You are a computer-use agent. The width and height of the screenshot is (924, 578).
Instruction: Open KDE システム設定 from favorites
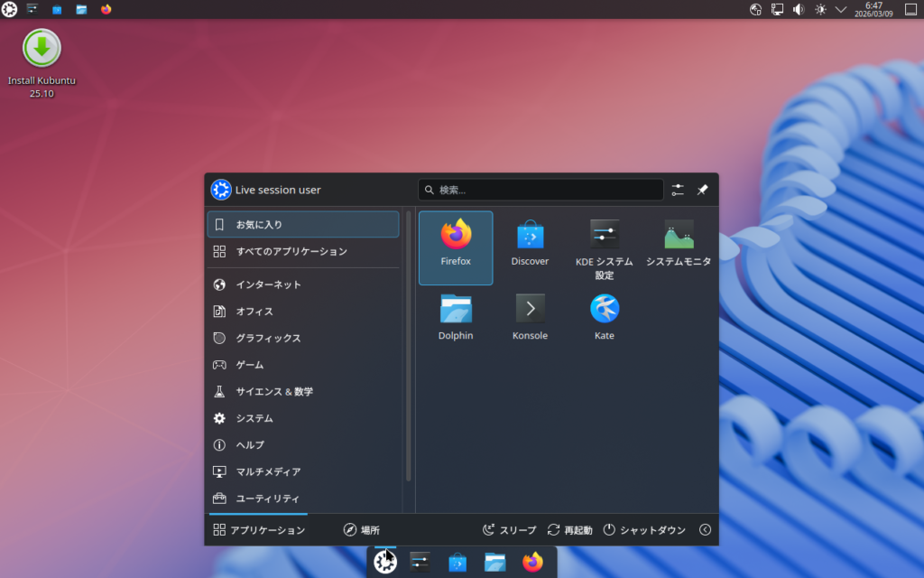[x=604, y=247]
